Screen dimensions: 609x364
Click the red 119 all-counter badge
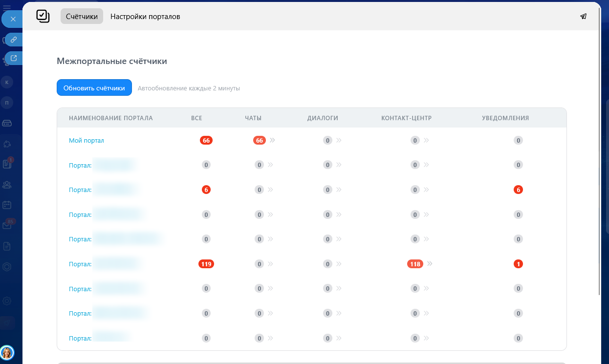coord(206,264)
